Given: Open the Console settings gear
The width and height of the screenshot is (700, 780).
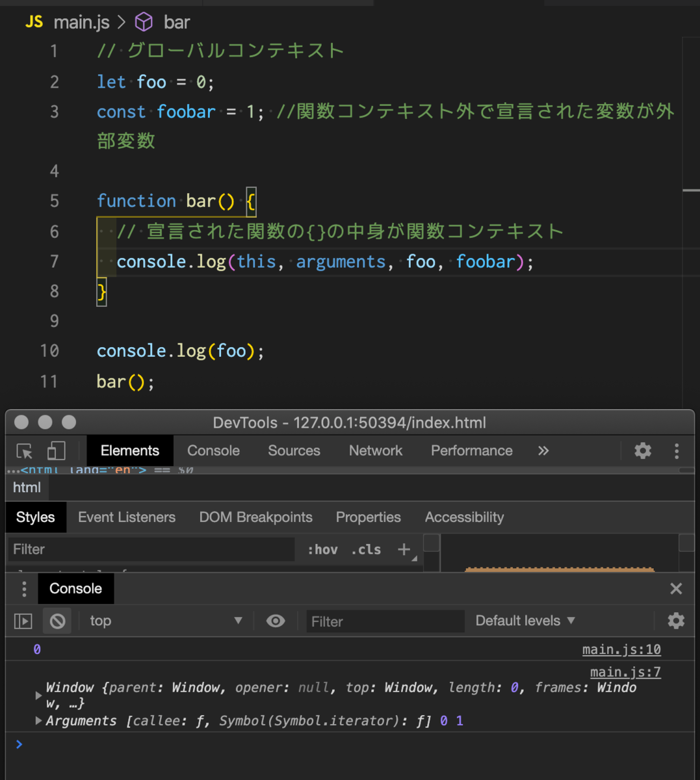Looking at the screenshot, I should click(676, 621).
